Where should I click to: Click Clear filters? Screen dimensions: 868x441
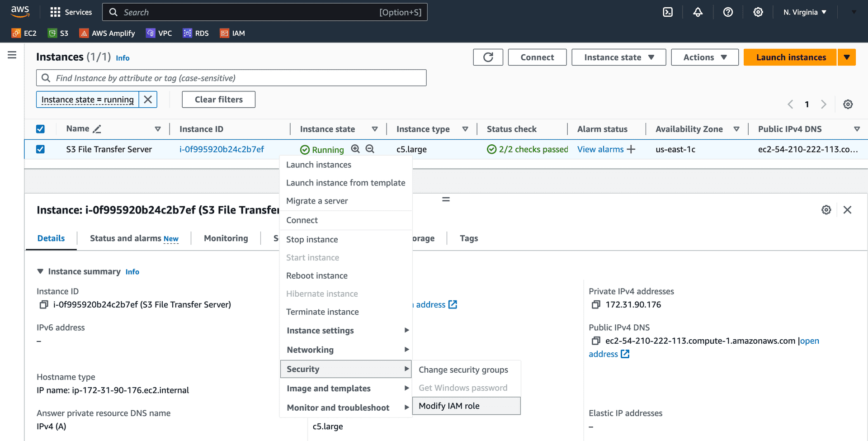point(219,100)
